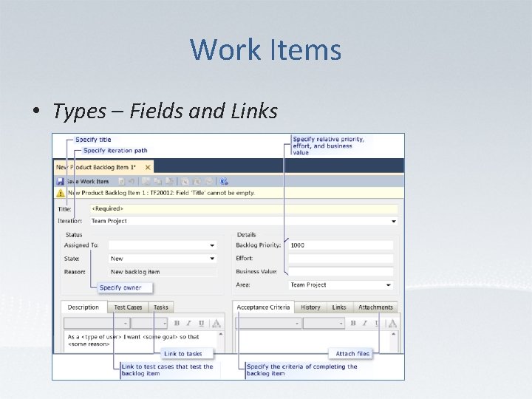Open font name combo in Description editor

(x=97, y=324)
